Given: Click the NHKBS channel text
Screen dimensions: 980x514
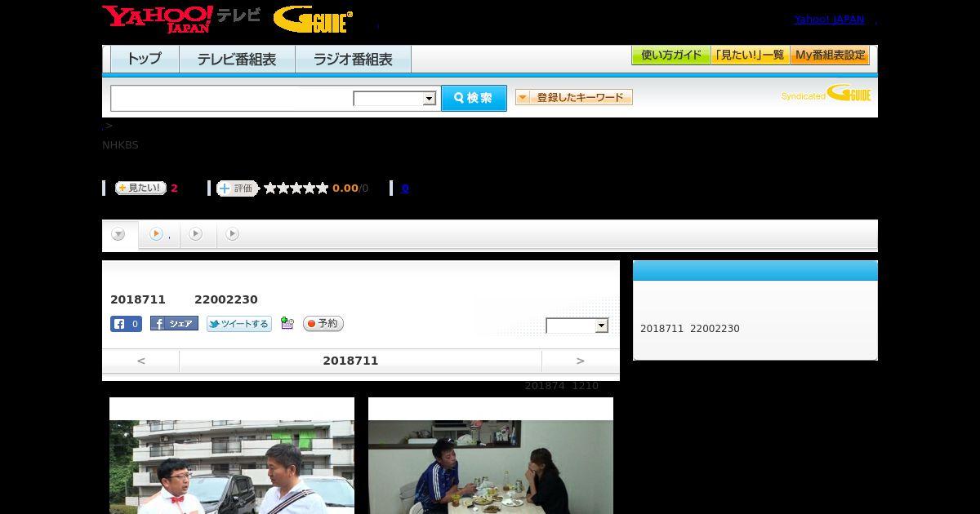Looking at the screenshot, I should 120,145.
